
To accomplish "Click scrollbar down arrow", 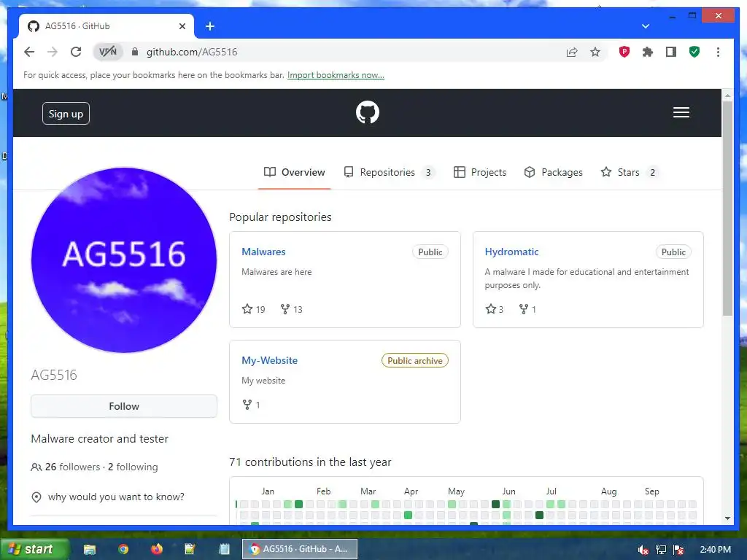I will tap(727, 518).
